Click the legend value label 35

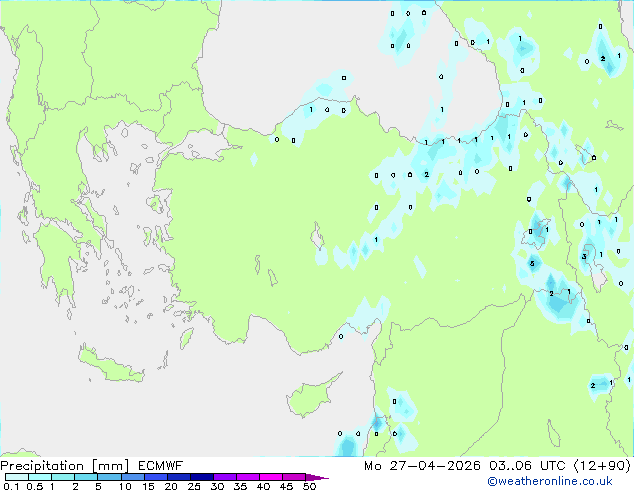point(240,486)
